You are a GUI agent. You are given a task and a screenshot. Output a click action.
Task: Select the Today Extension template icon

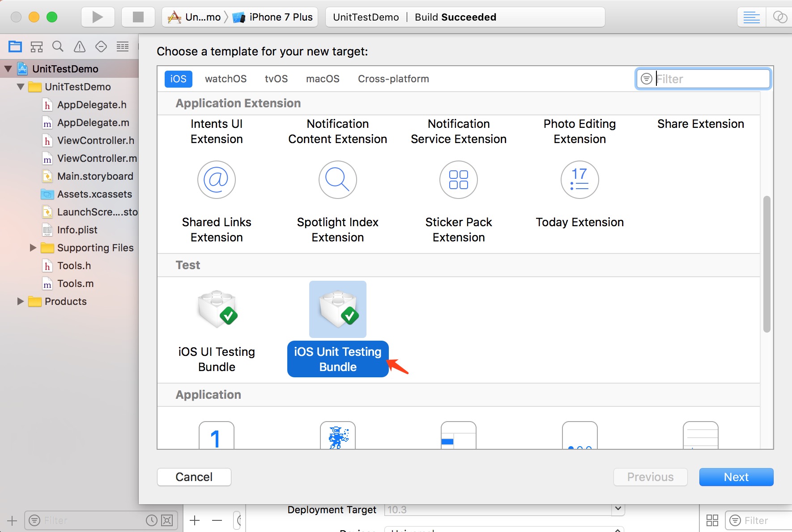pyautogui.click(x=580, y=180)
